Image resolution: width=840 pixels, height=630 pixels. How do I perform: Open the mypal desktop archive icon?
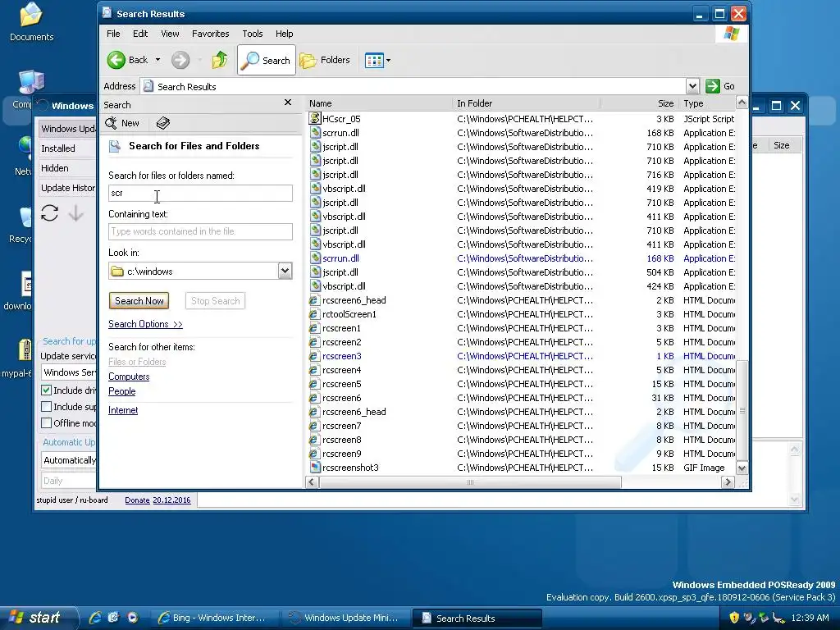click(24, 349)
